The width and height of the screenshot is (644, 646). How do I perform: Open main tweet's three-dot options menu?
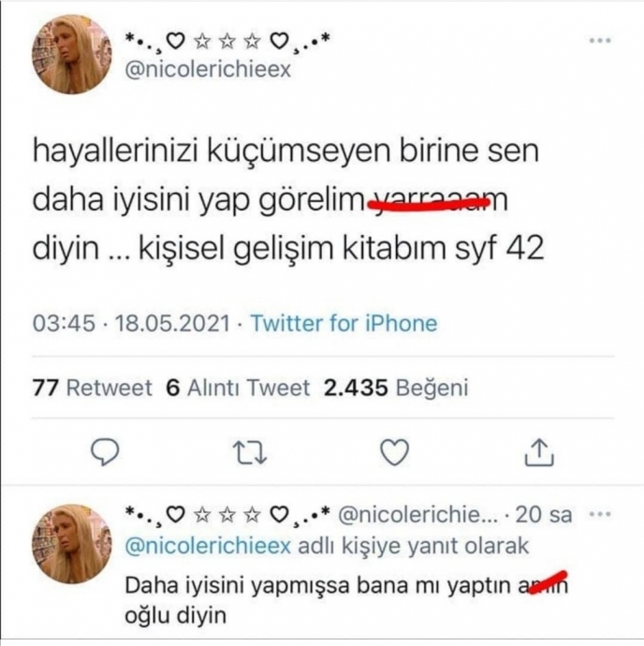(600, 40)
